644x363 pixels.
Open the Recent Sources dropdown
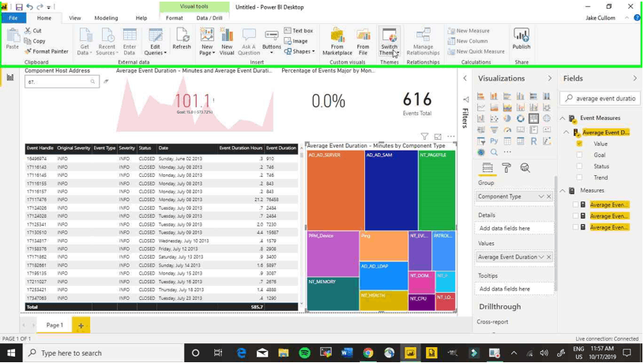107,41
